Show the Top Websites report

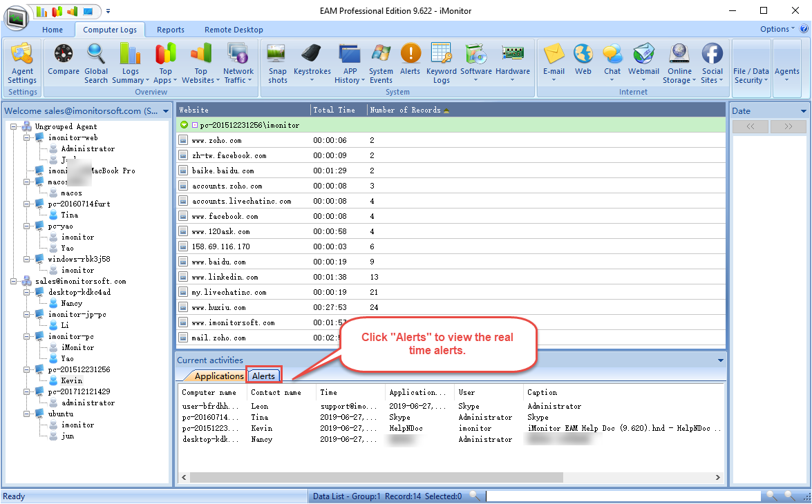200,64
